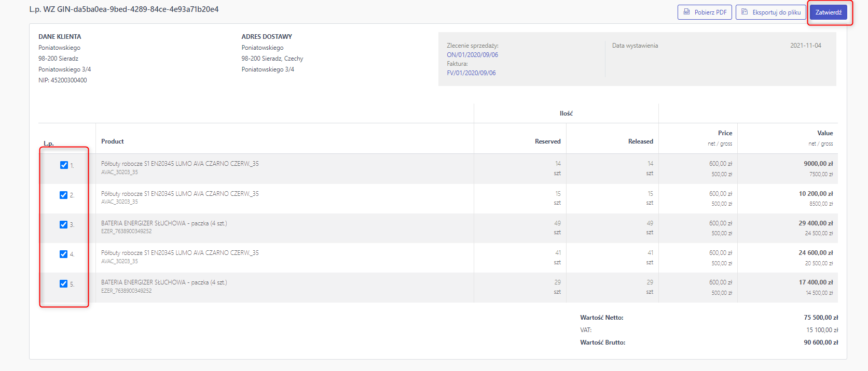Uncheck the checkbox for row 2
868x371 pixels.
tap(64, 195)
